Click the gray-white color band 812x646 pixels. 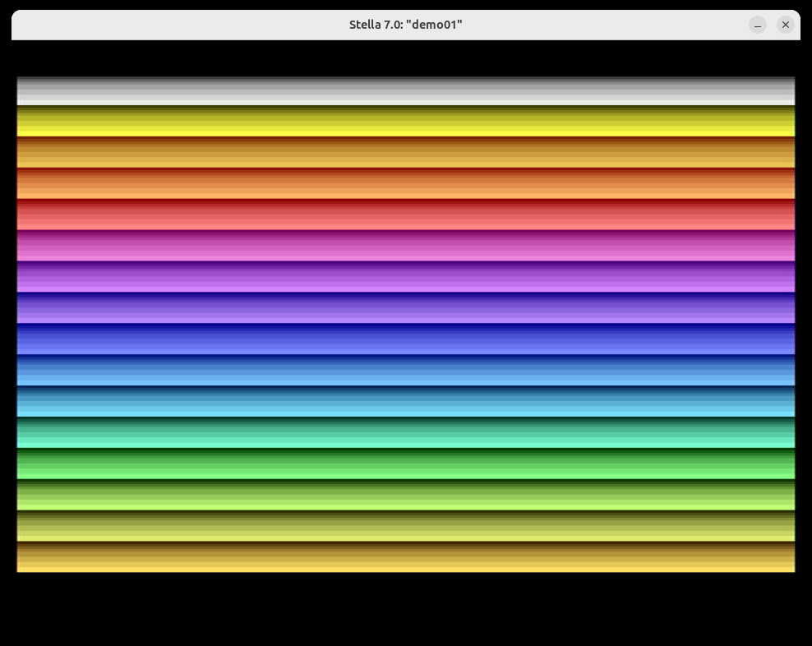405,91
